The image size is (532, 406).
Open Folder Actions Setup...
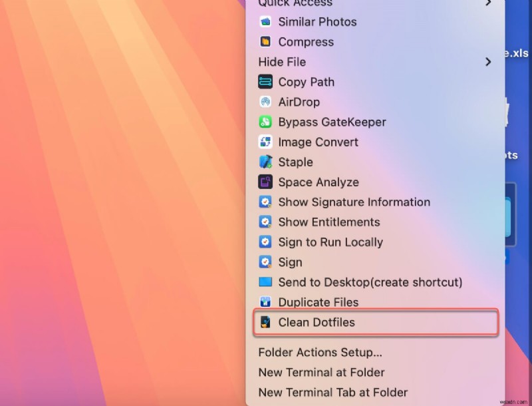375,352
